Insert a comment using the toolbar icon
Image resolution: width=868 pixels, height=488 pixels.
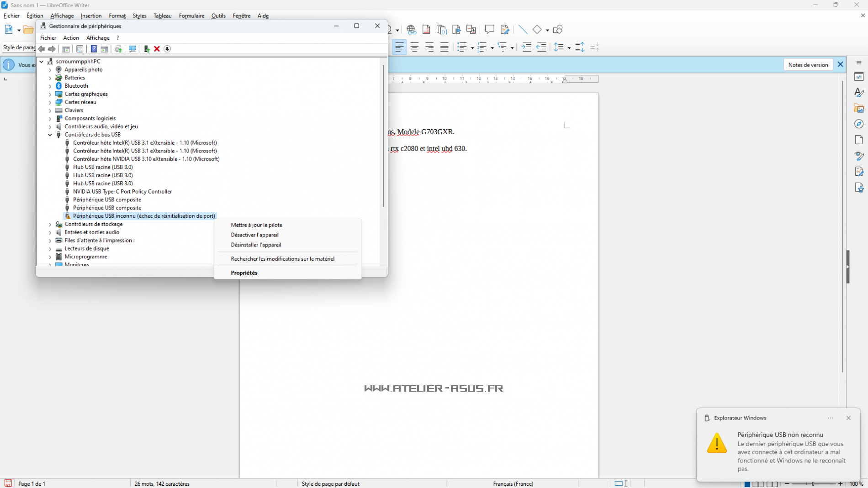[x=489, y=29]
